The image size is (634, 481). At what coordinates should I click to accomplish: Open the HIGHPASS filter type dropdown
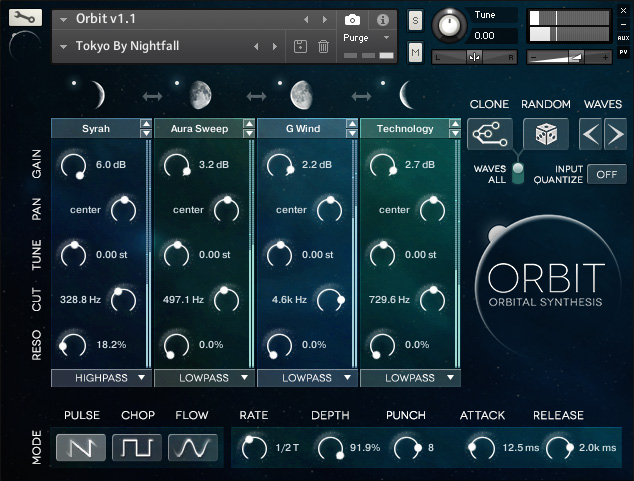click(101, 378)
